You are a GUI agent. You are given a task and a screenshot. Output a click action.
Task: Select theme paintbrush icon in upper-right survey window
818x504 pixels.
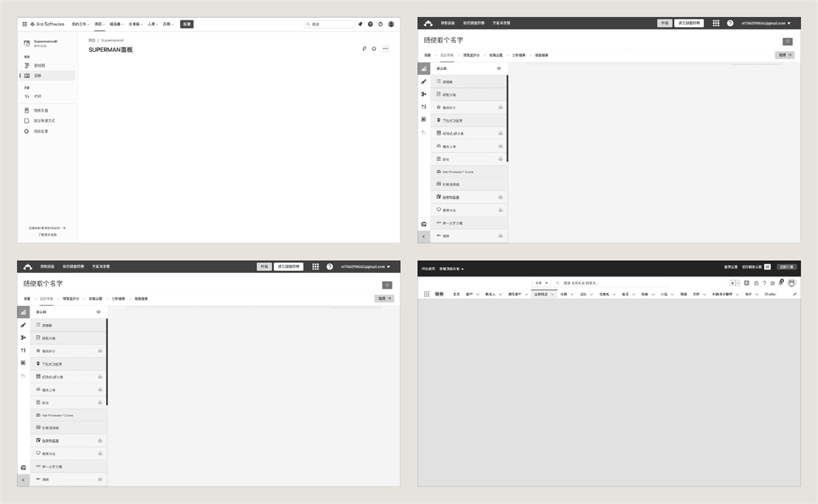coord(424,81)
